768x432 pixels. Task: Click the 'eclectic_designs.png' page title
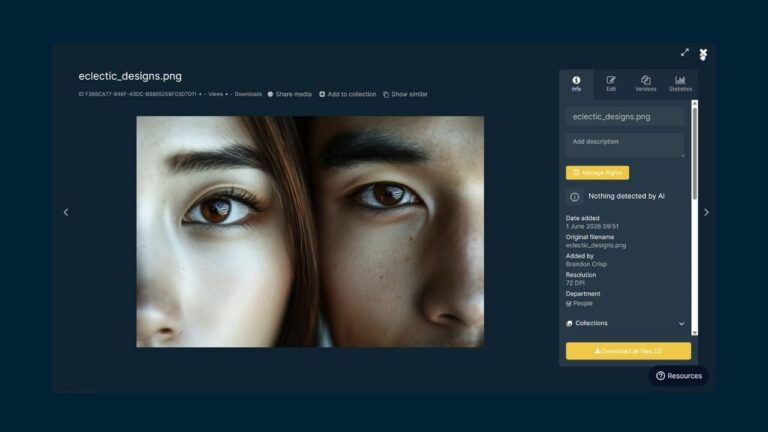pos(130,76)
